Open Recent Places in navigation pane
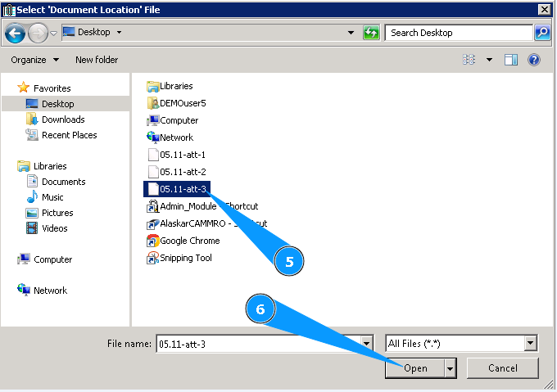Screen dimensions: 557x392 coord(70,135)
